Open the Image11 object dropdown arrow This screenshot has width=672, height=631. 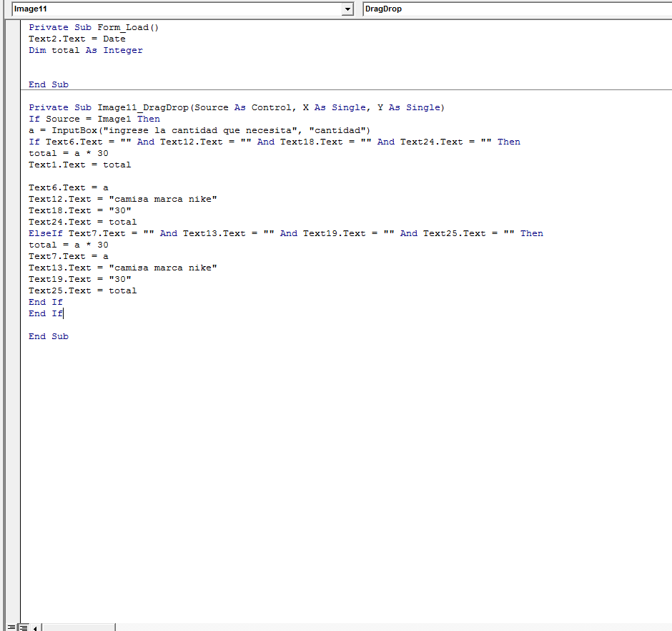(x=347, y=9)
